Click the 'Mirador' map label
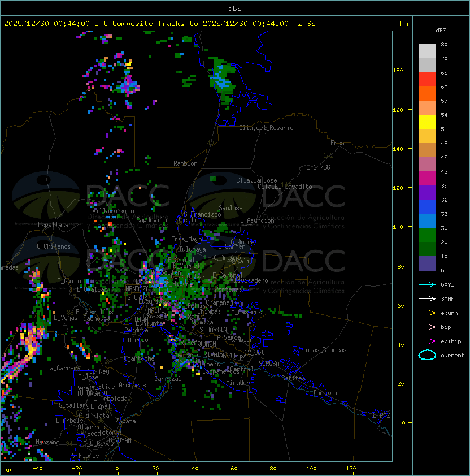This screenshot has height=476, width=470. point(238,383)
